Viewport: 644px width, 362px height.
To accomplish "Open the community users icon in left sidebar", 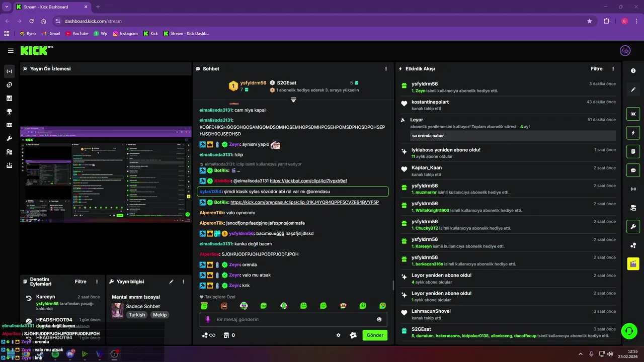I will 9,152.
